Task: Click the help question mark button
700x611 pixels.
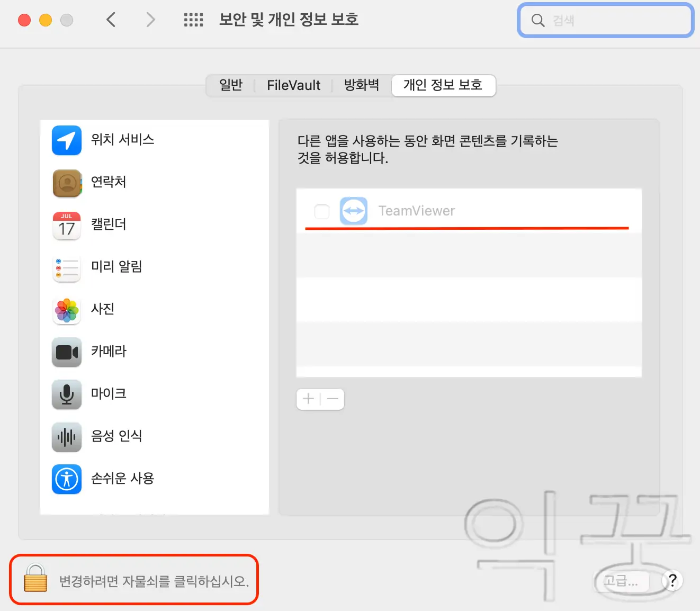Action: (672, 580)
